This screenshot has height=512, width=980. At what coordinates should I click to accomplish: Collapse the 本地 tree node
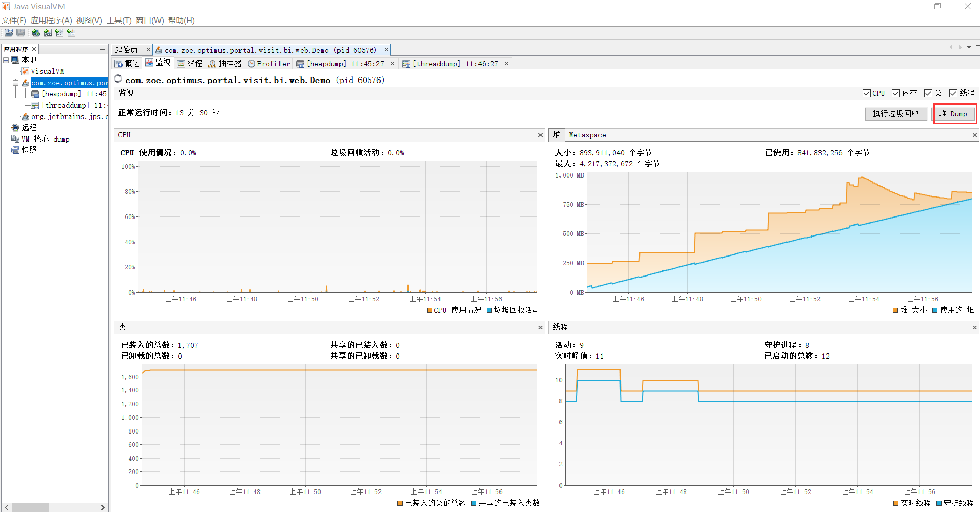tap(6, 60)
